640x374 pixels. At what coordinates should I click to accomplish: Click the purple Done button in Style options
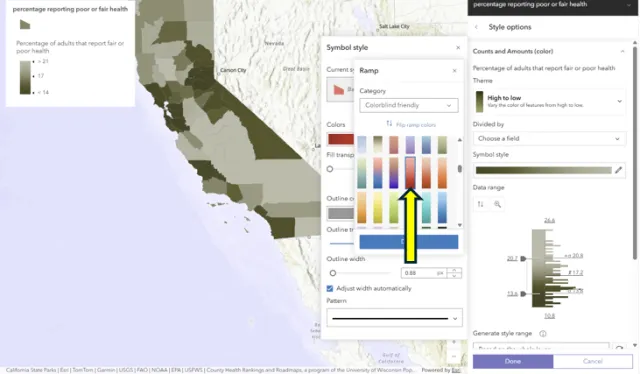click(513, 361)
